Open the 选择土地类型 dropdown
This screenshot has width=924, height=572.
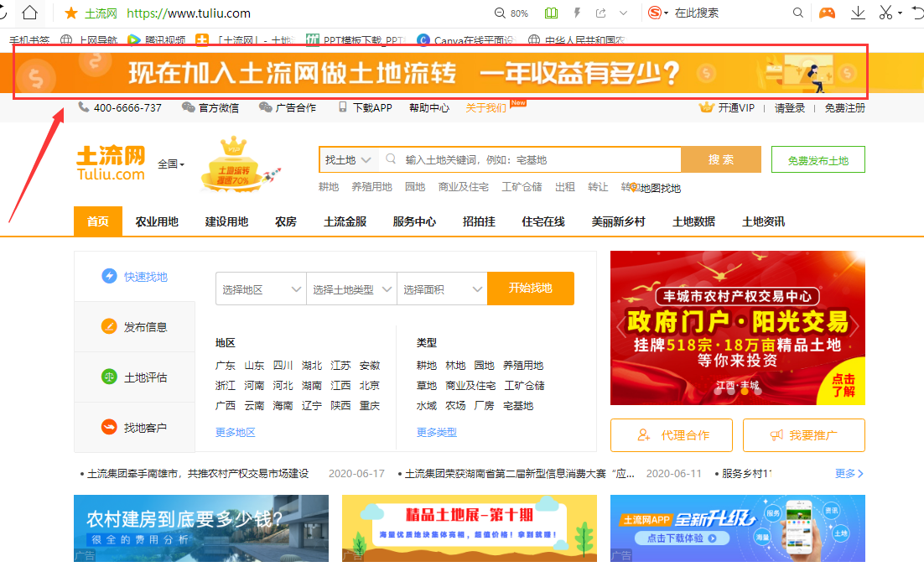click(351, 289)
